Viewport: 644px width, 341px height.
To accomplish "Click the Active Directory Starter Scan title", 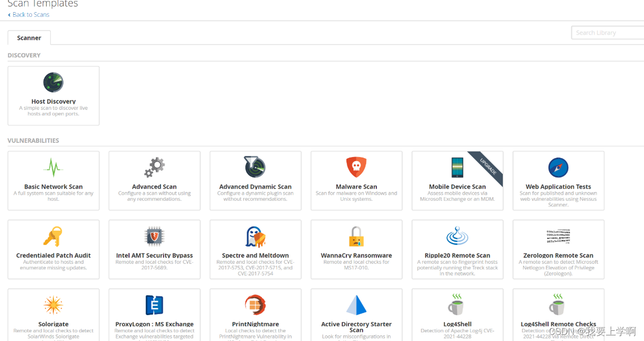I will coord(357,327).
